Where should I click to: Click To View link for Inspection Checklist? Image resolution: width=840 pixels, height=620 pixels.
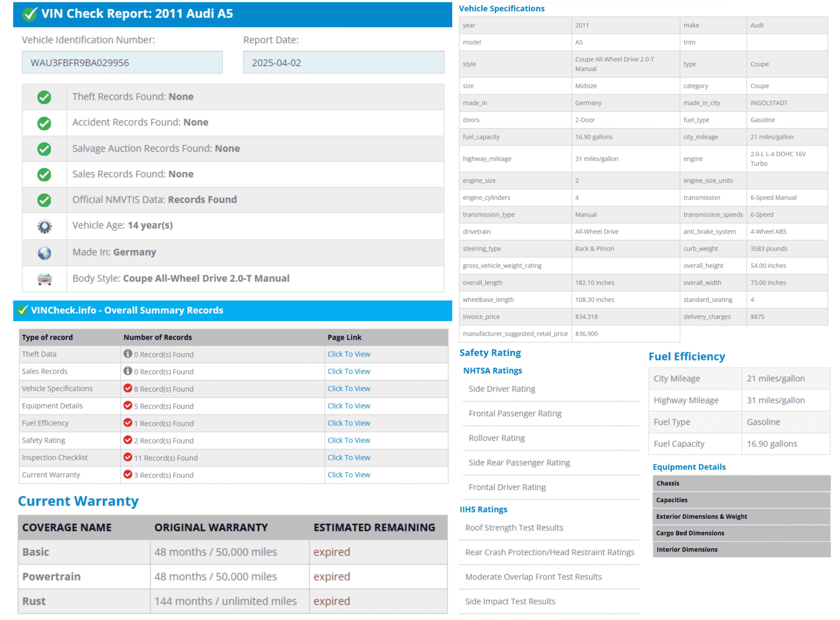pos(349,458)
